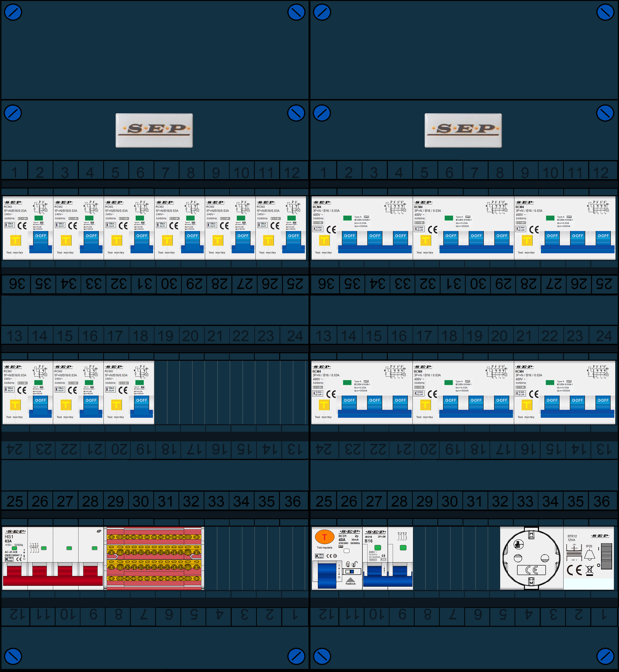Flip middle O-OFF lever of second RCM4, right panel top row
Screen dimensions: 619x672
point(476,238)
